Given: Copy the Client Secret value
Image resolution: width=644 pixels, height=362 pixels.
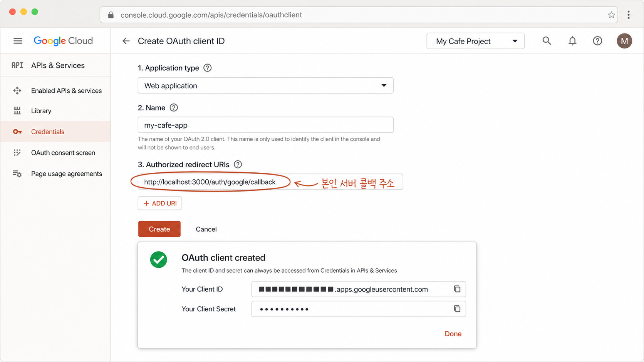Looking at the screenshot, I should [457, 309].
